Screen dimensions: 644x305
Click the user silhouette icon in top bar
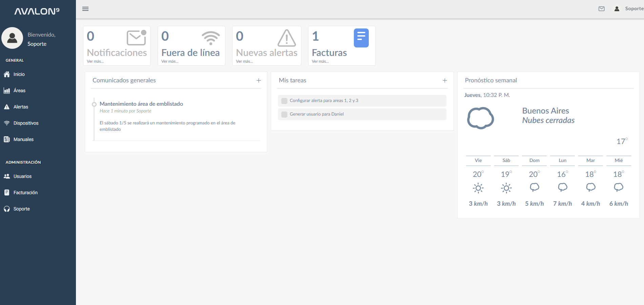click(x=617, y=9)
